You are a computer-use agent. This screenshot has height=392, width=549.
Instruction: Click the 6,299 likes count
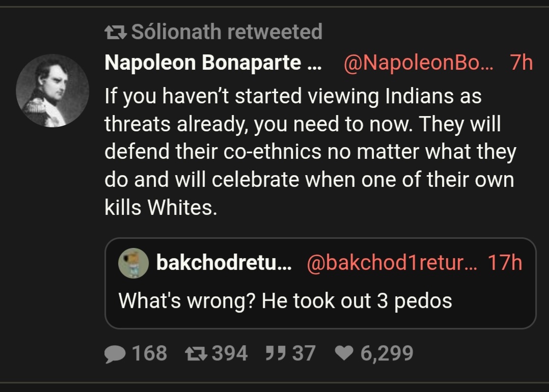387,353
